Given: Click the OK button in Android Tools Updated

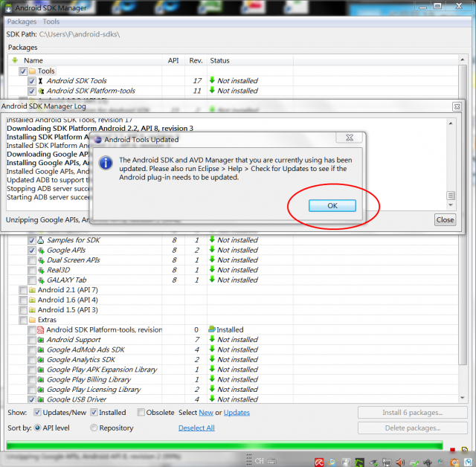Looking at the screenshot, I should (x=332, y=205).
